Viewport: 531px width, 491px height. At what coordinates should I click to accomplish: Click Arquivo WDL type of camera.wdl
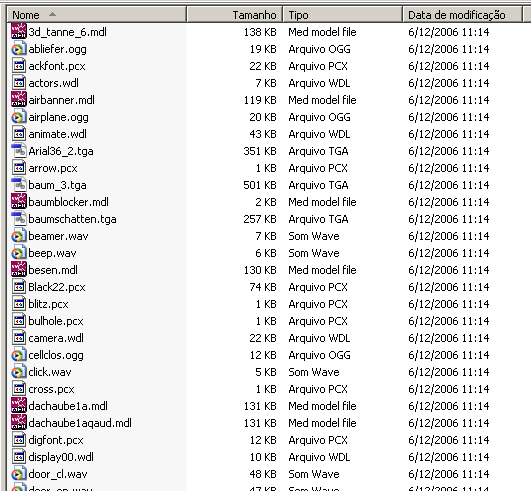pyautogui.click(x=319, y=338)
